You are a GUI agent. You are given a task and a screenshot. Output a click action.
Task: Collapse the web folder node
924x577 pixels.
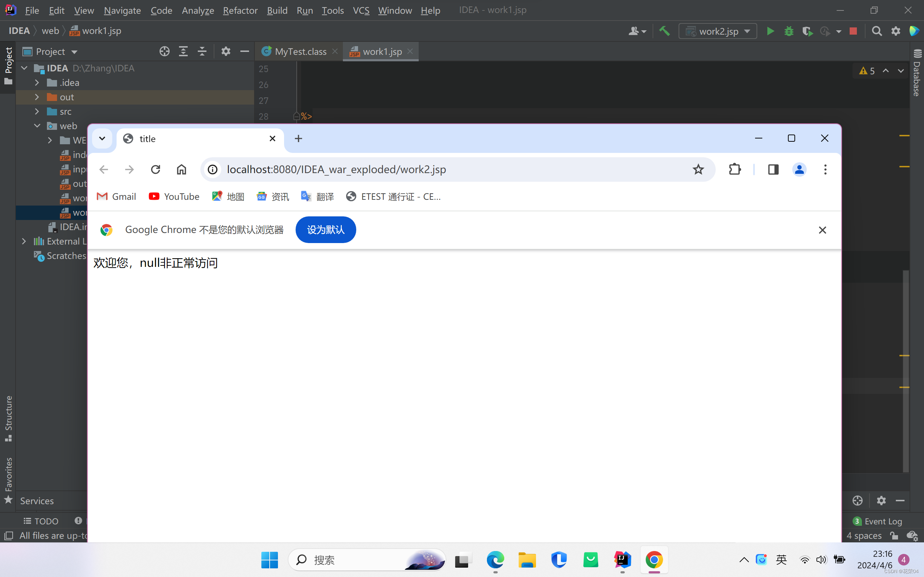(37, 126)
